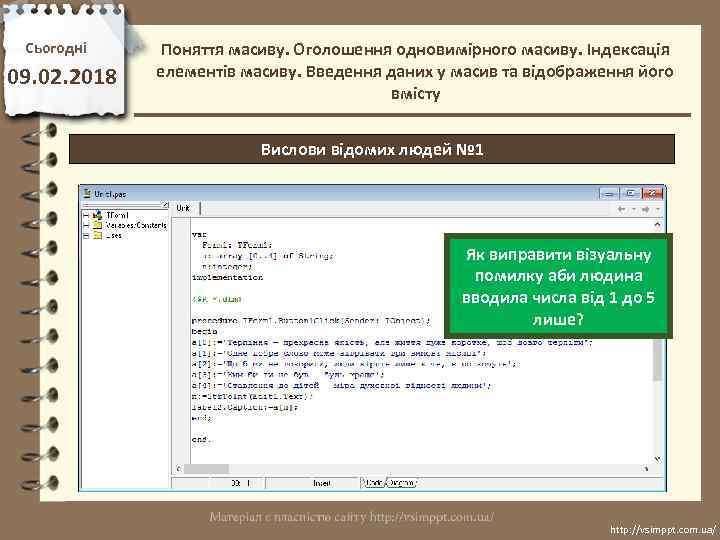Viewport: 720px width, 540px height.
Task: Click the forward navigation arrow
Action: point(646,209)
